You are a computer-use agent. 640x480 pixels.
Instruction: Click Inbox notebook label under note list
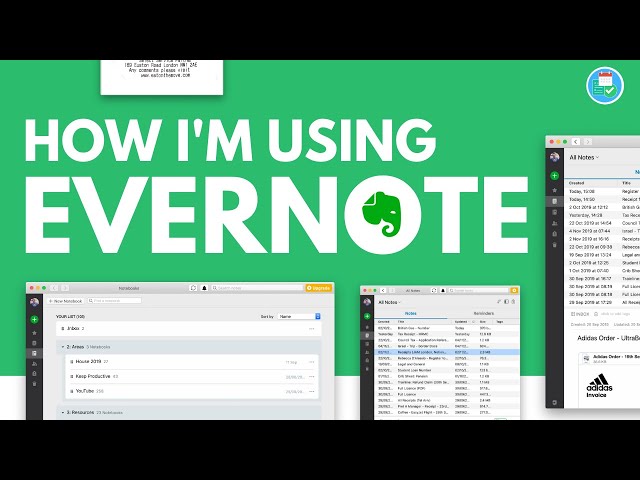click(580, 314)
